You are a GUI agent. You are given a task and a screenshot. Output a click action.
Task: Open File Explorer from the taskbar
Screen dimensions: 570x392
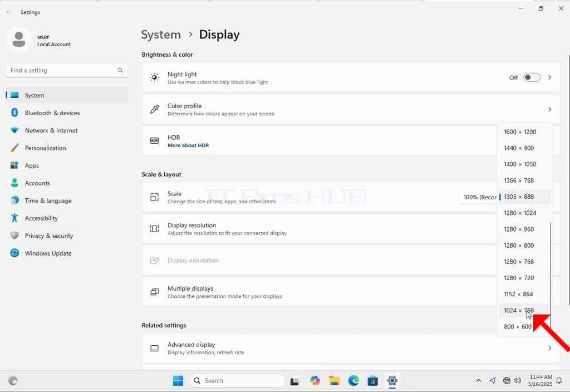[334, 381]
